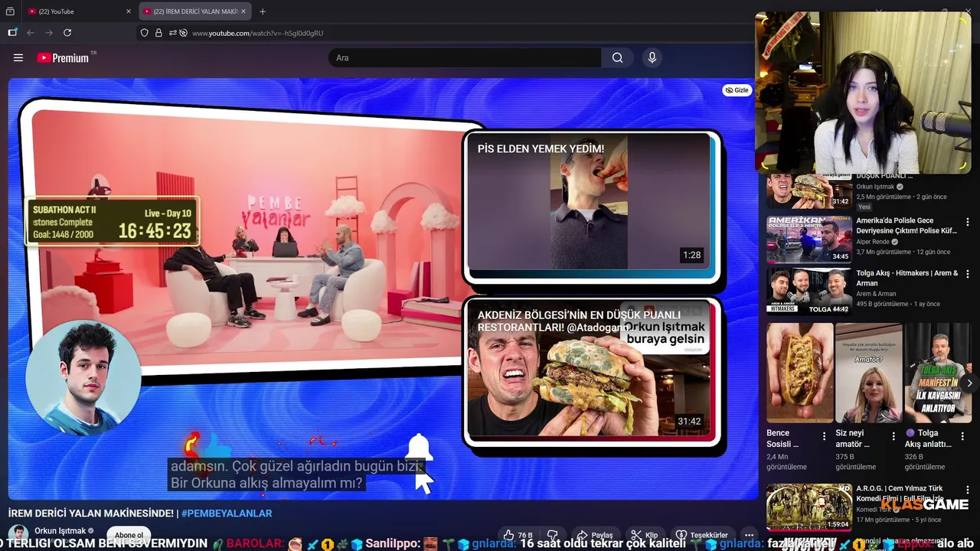Image resolution: width=980 pixels, height=551 pixels.
Task: Open the "Bence Sosisli" short thumbnail
Action: tap(800, 373)
